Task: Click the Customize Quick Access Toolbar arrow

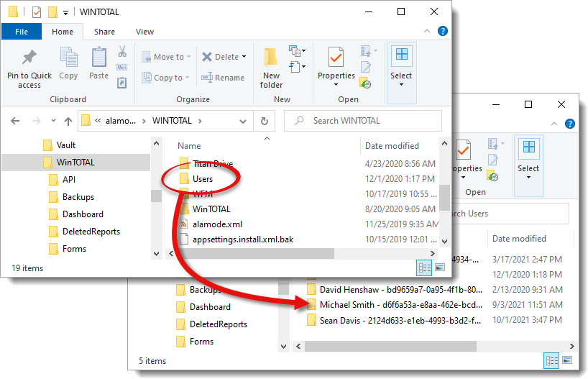Action: pos(65,13)
